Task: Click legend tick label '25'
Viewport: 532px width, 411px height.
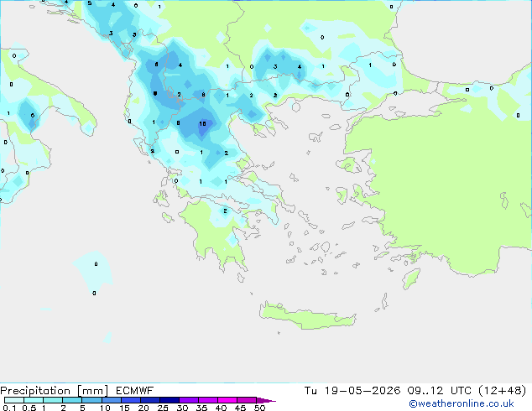Action: pos(163,408)
